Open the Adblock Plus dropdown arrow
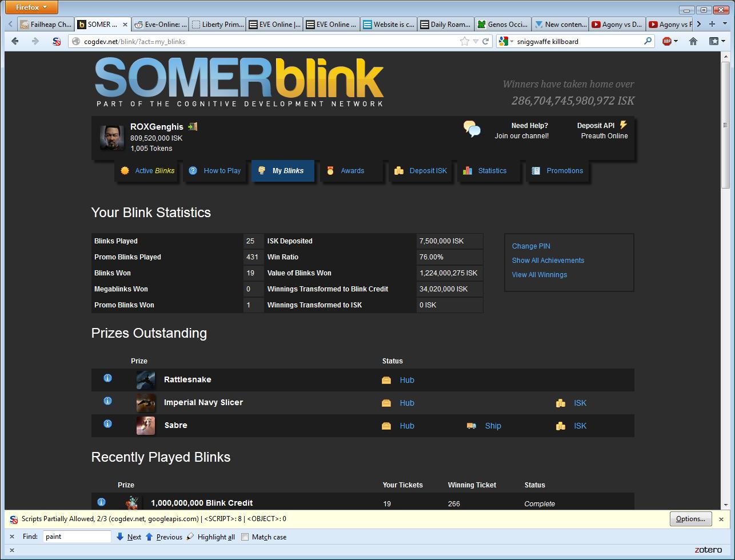This screenshot has width=735, height=560. [x=676, y=41]
